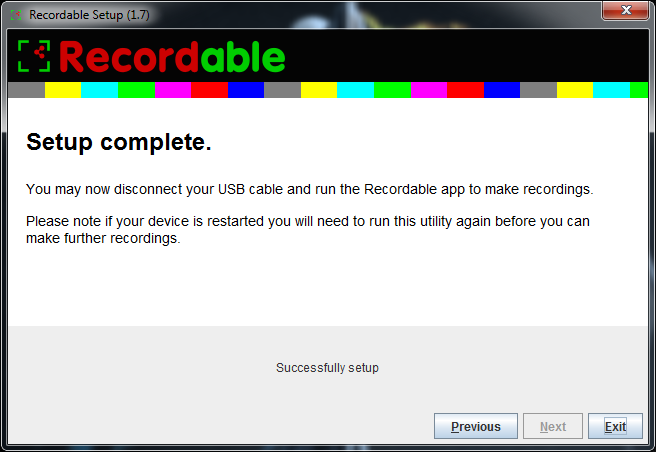
Task: Click the rightmost green segment of the color bar
Action: (x=639, y=90)
